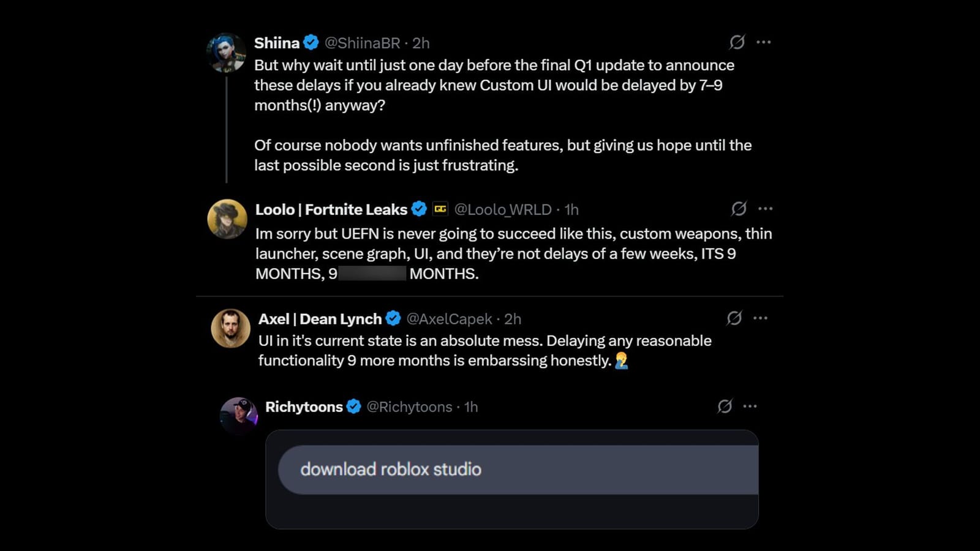Click Shiina's blue verified badge
The image size is (980, 551).
[311, 42]
